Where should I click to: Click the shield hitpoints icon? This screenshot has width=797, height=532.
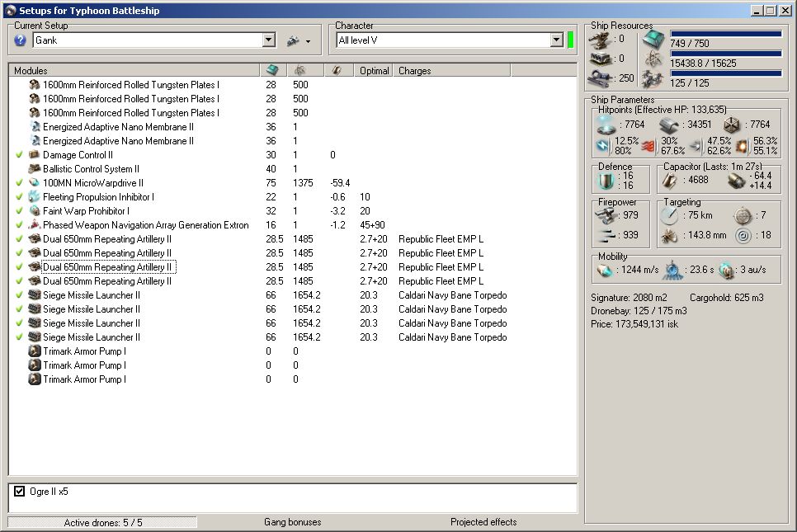[x=606, y=125]
